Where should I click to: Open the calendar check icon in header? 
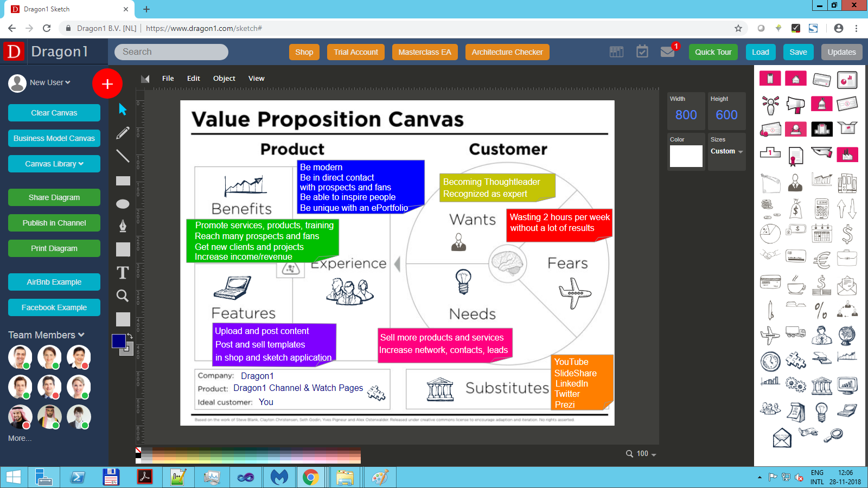tap(642, 52)
